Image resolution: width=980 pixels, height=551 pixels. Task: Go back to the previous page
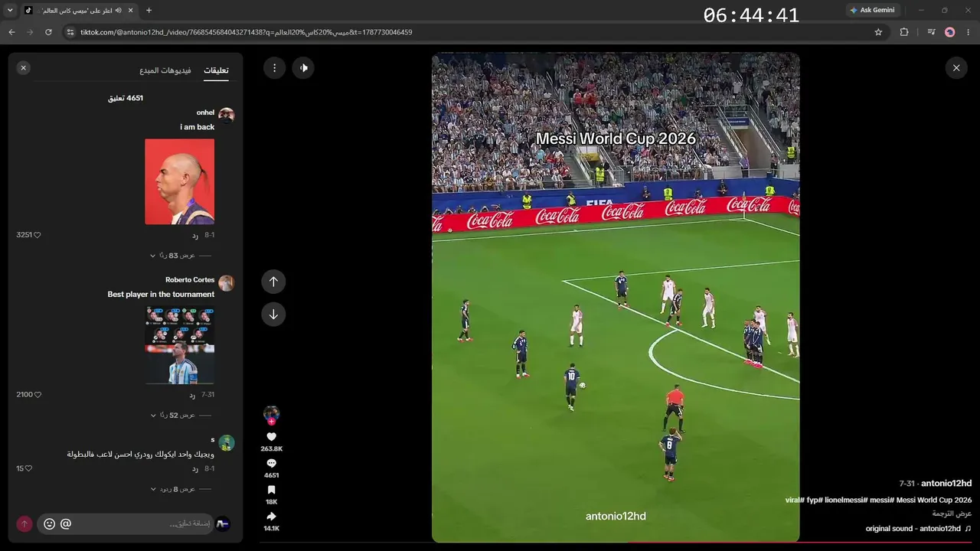tap(11, 32)
